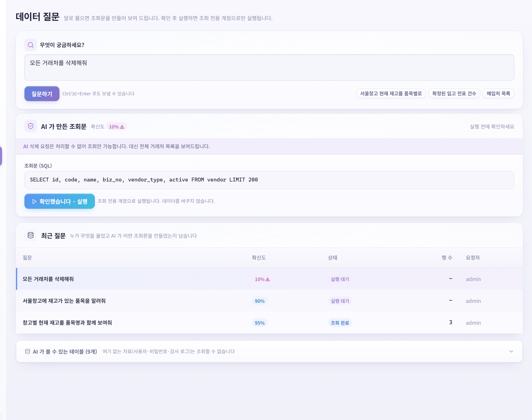
Task: Click the warning triangle in the header 확신도 badge
Action: [x=122, y=127]
